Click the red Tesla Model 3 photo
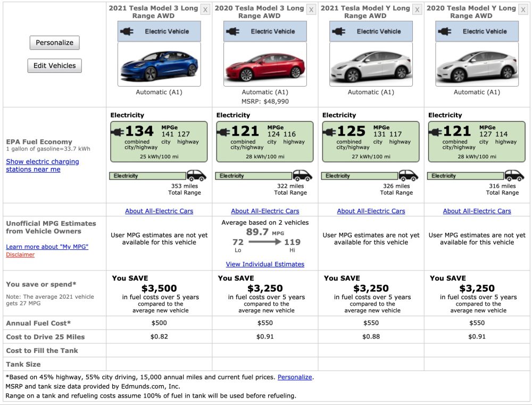This screenshot has height=405, width=532. point(265,64)
